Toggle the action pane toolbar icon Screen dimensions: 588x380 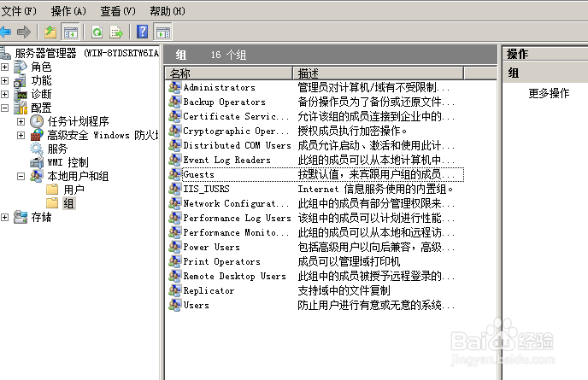pyautogui.click(x=162, y=32)
